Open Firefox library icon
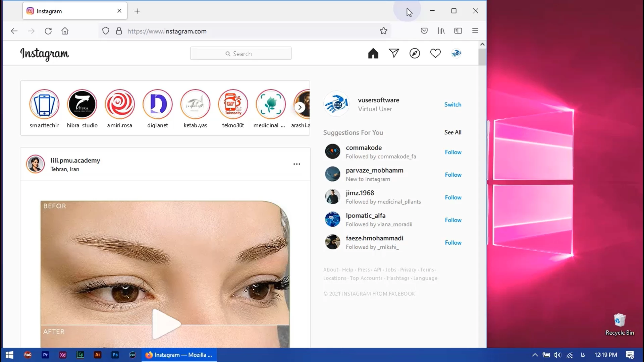The height and width of the screenshot is (362, 644). click(x=441, y=31)
